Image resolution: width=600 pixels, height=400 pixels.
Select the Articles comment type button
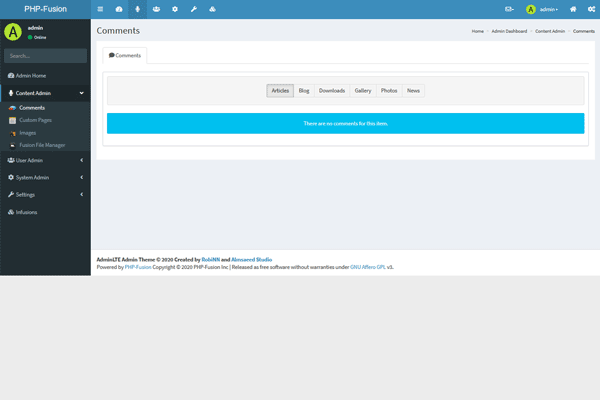pos(280,91)
